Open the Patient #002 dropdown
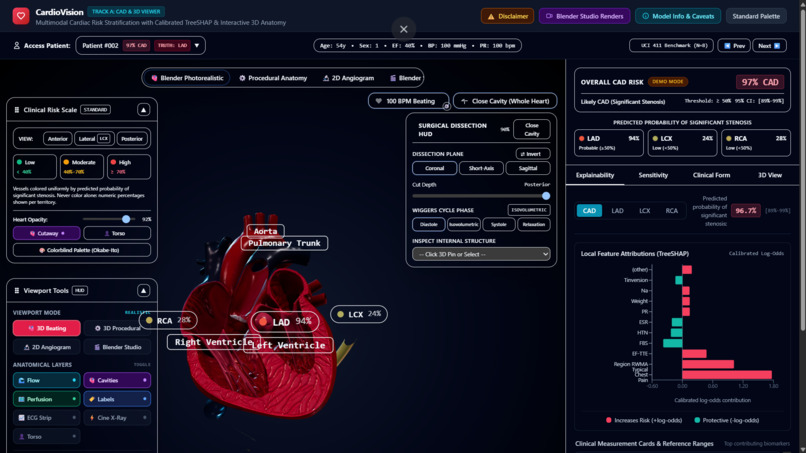Image resolution: width=806 pixels, height=453 pixels. [x=140, y=46]
